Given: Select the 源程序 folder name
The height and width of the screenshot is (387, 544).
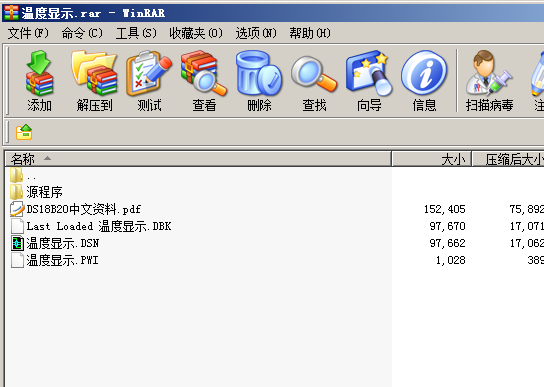Looking at the screenshot, I should (x=44, y=192).
